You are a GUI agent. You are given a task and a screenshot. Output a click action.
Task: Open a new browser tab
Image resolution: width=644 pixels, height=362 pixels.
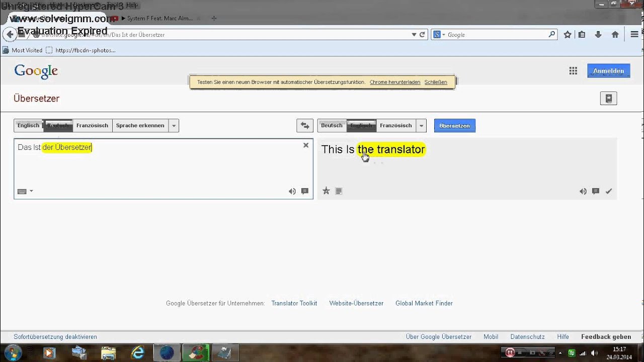[x=214, y=19]
